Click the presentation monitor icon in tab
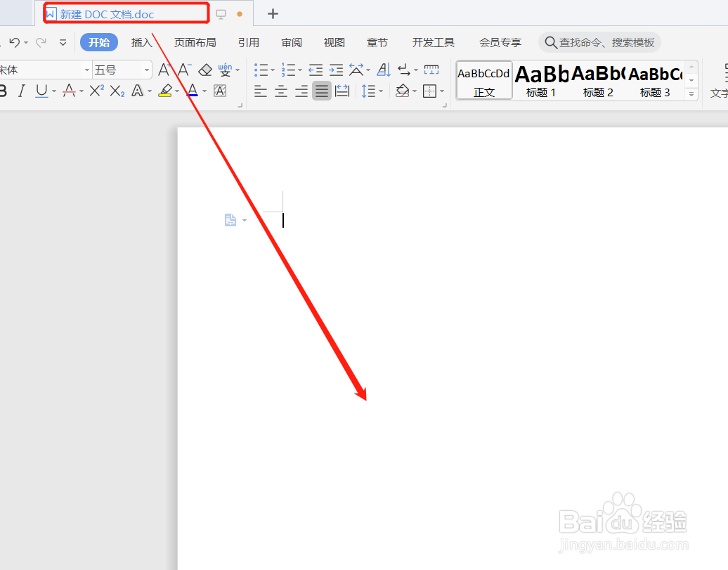This screenshot has height=570, width=728. [x=221, y=14]
